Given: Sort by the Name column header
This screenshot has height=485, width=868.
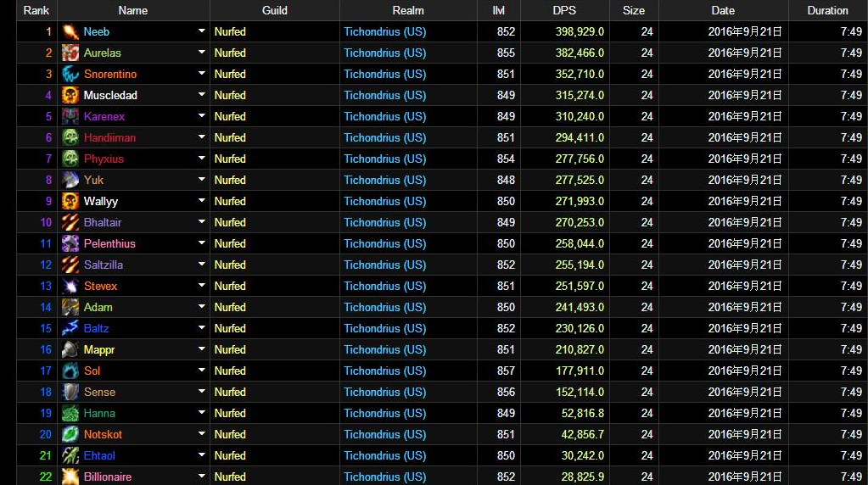Looking at the screenshot, I should 133,10.
